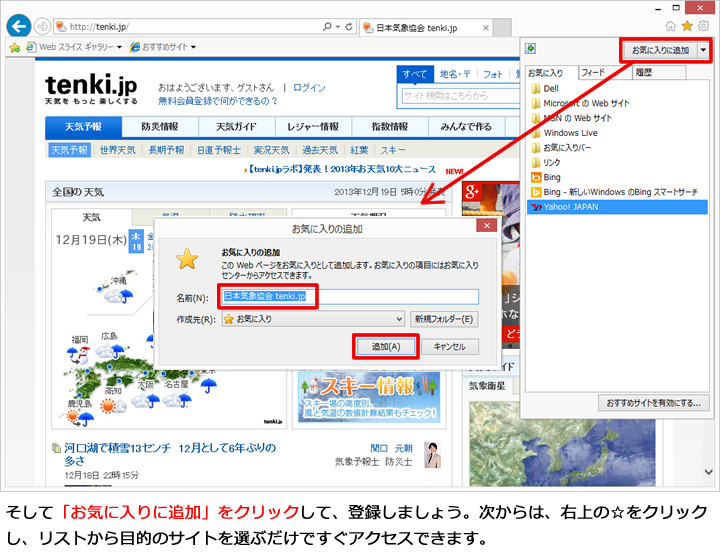Click the refresh icon in address bar

click(x=349, y=27)
